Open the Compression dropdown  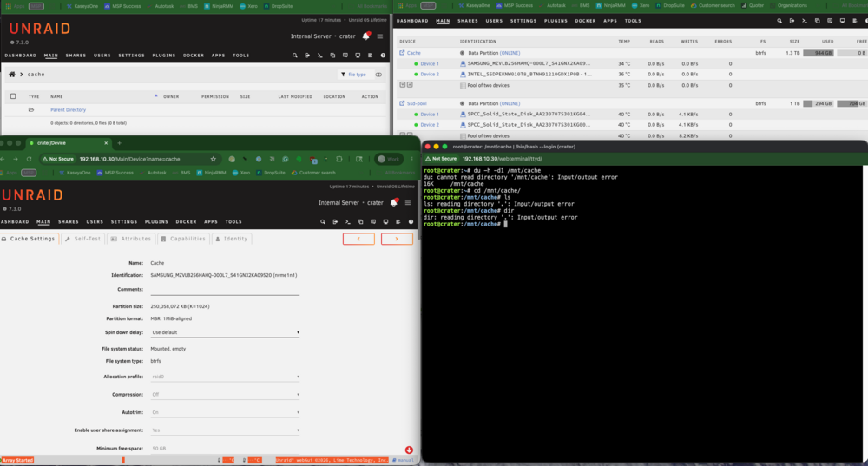[226, 395]
